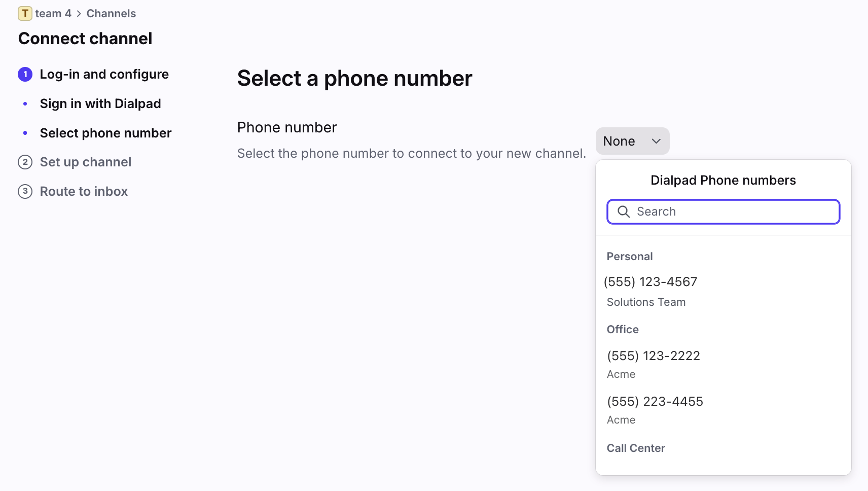The image size is (868, 491).
Task: Choose the (555) 123-2222 Acme number
Action: coord(654,356)
